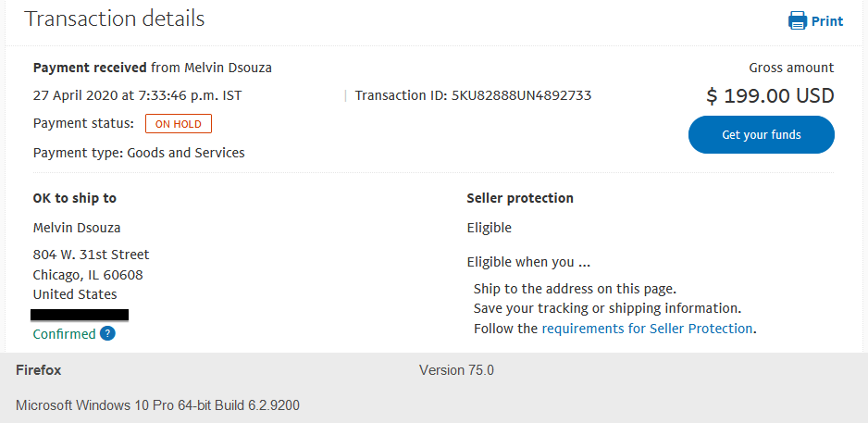Click the Gross amount label

click(791, 68)
